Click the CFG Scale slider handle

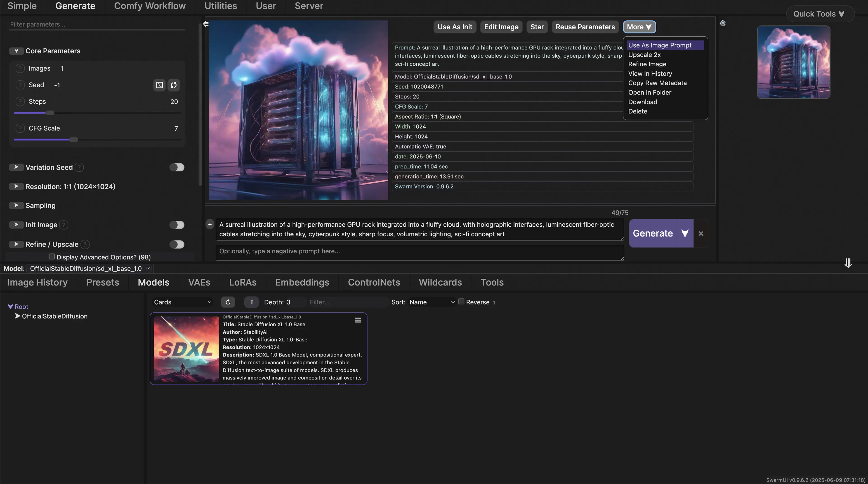tap(73, 140)
